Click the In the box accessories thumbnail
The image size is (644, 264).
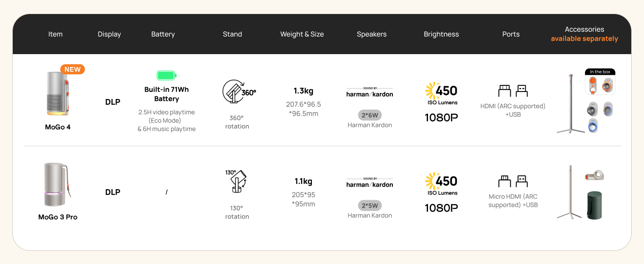[x=600, y=82]
